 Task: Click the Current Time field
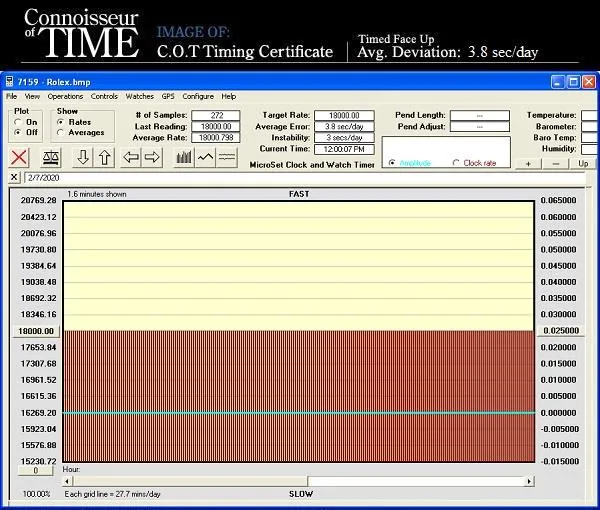pyautogui.click(x=344, y=149)
